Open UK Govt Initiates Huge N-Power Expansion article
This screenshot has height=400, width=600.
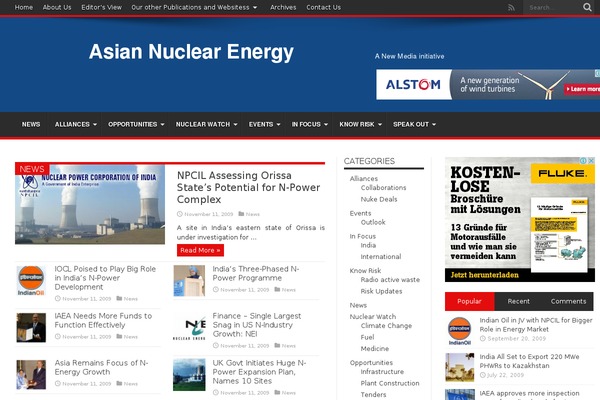pyautogui.click(x=259, y=372)
